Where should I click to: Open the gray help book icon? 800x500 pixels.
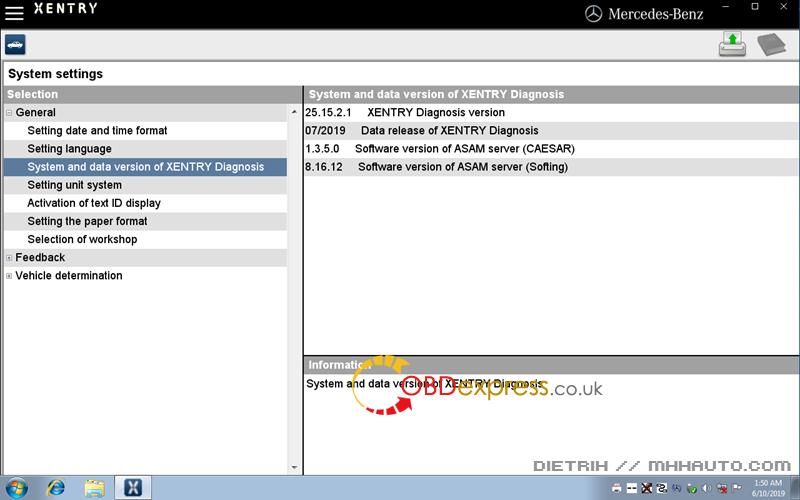pos(772,45)
